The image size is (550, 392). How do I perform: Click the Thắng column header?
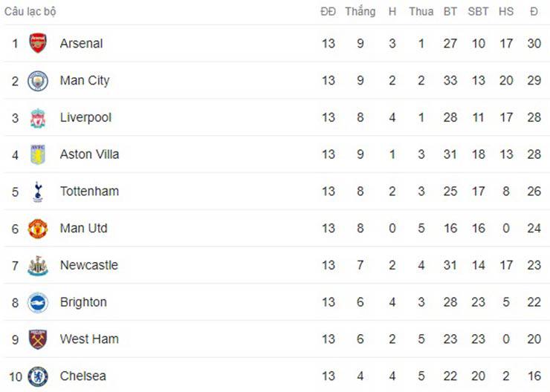pos(360,12)
